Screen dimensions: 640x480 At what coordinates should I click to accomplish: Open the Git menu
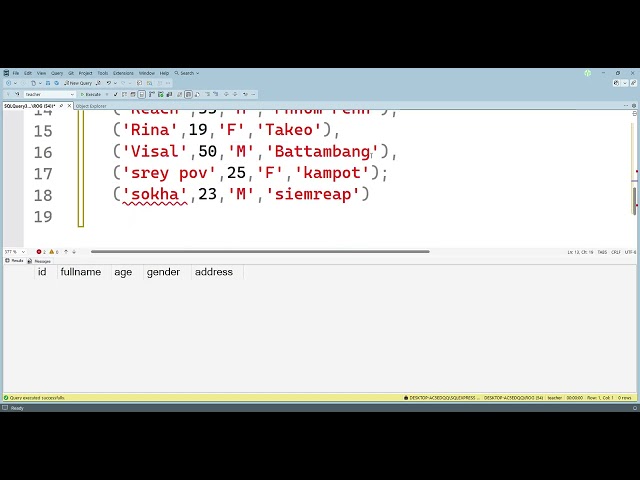[x=71, y=73]
